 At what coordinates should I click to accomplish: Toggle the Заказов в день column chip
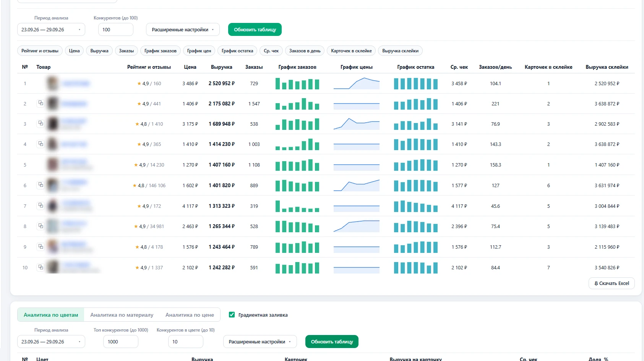[x=305, y=51]
